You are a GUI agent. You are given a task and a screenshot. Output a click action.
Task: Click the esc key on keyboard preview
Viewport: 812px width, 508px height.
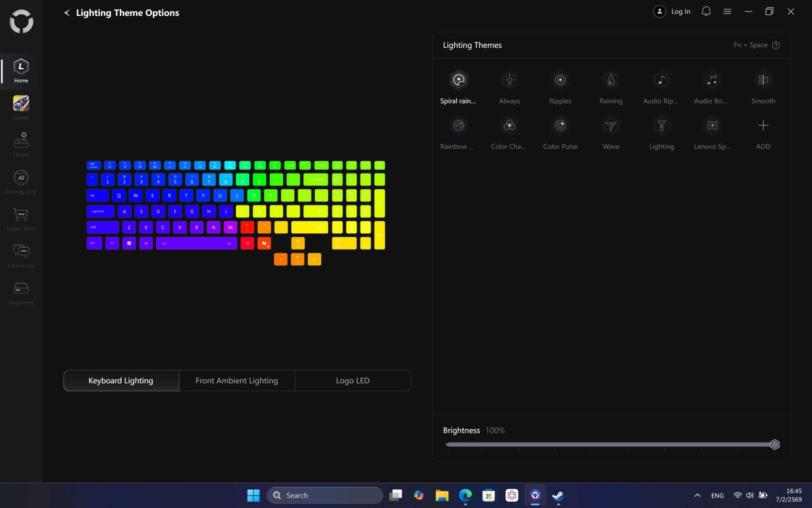(x=94, y=165)
